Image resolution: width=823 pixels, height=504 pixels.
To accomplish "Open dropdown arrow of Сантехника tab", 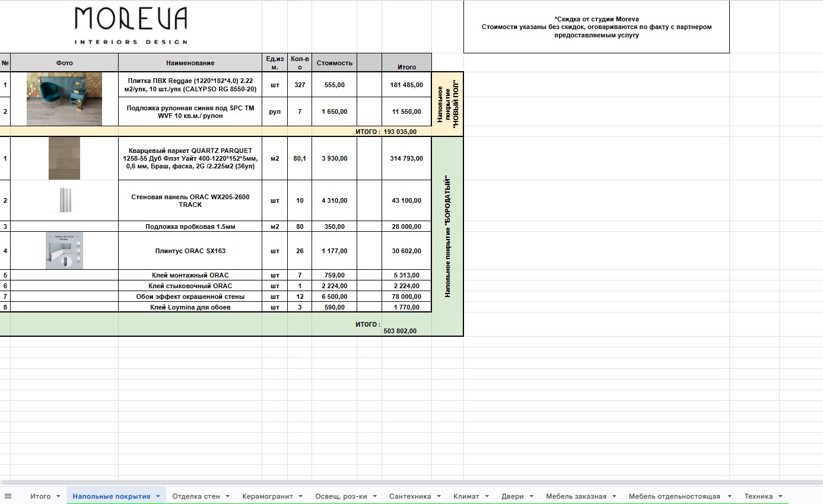I will tap(438, 496).
